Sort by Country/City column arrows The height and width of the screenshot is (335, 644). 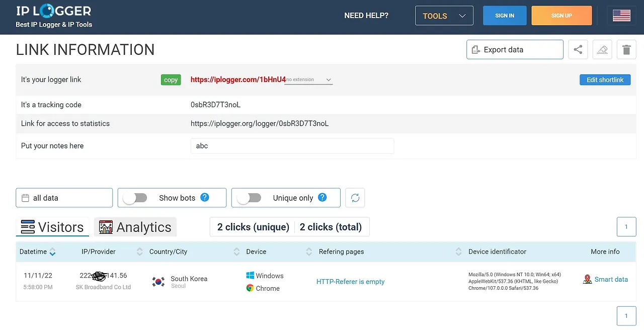[x=236, y=252]
